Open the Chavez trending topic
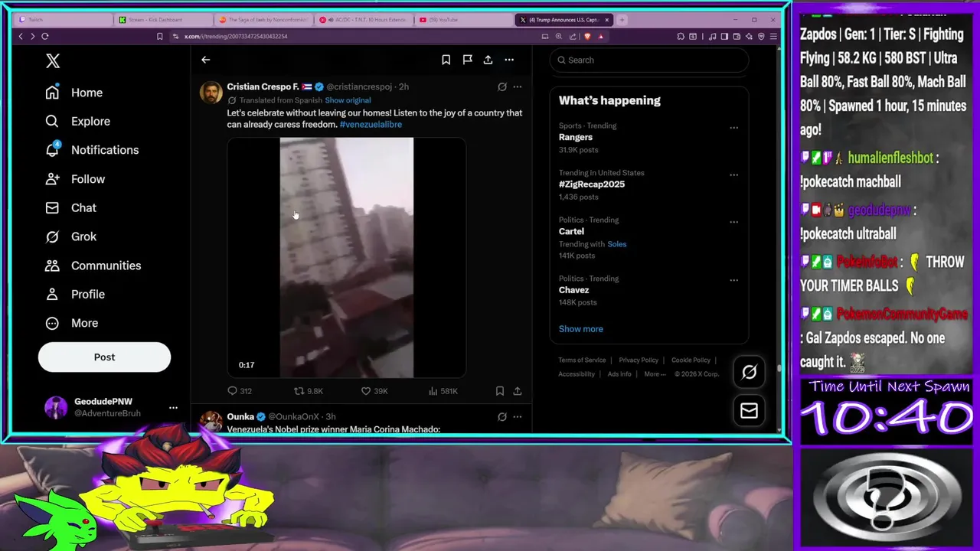The height and width of the screenshot is (551, 980). (x=573, y=290)
